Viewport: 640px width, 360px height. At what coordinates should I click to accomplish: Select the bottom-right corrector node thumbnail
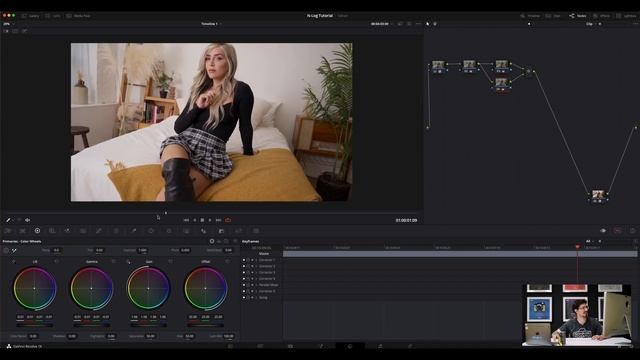click(x=598, y=196)
